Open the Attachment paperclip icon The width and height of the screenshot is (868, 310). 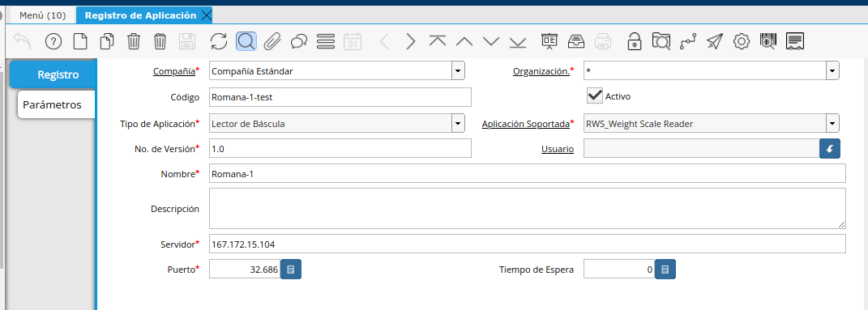[272, 41]
